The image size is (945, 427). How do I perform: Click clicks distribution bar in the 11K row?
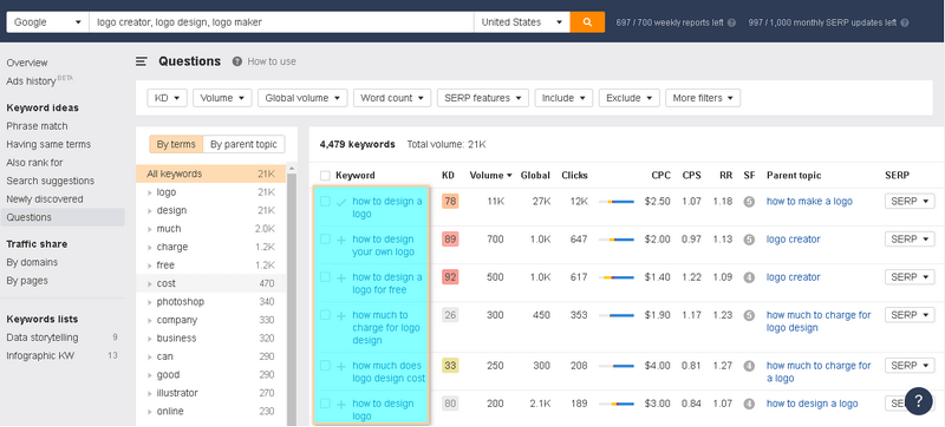click(x=617, y=202)
